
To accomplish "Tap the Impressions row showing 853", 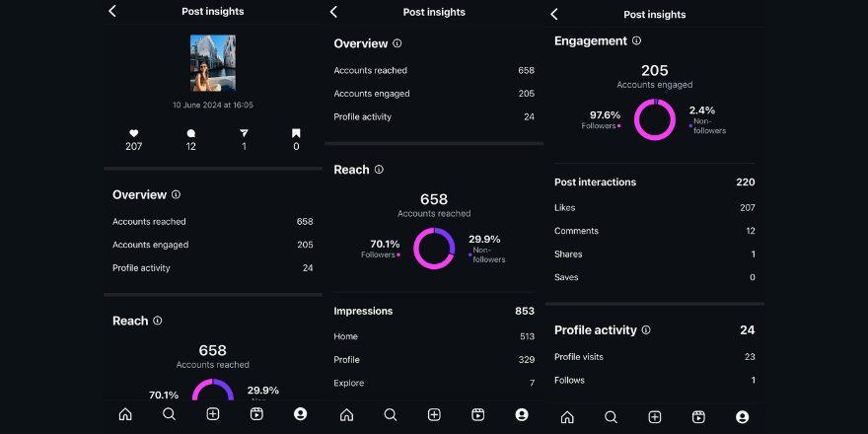I will [x=434, y=311].
